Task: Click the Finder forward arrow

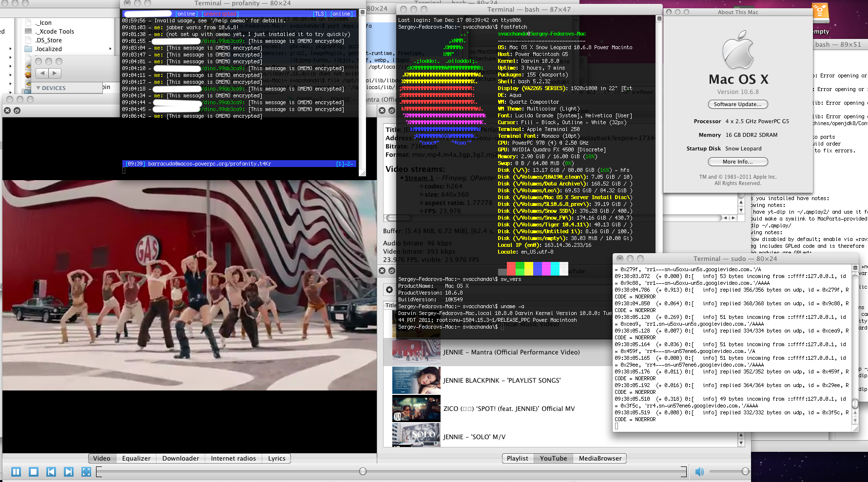Action: 55,74
